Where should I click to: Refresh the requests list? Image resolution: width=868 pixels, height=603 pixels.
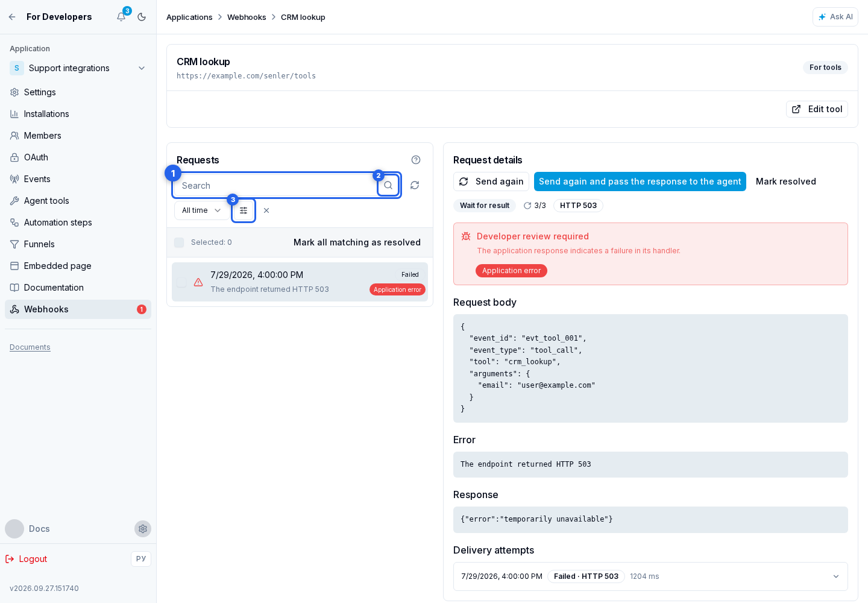(x=415, y=185)
